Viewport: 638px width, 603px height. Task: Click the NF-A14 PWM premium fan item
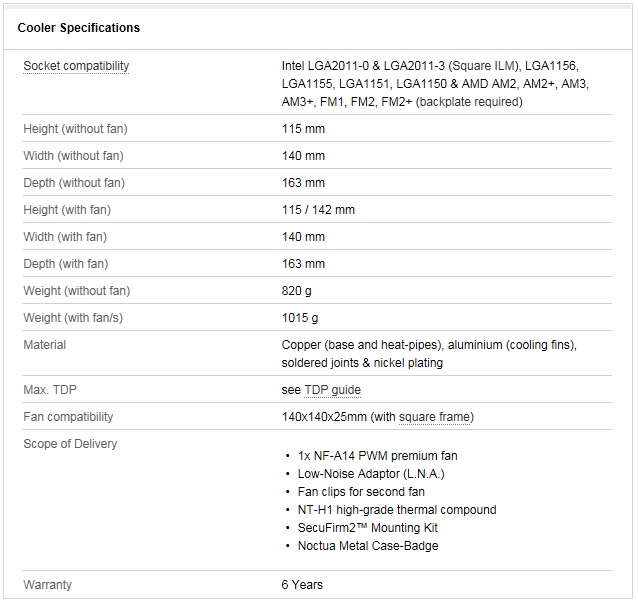(378, 456)
